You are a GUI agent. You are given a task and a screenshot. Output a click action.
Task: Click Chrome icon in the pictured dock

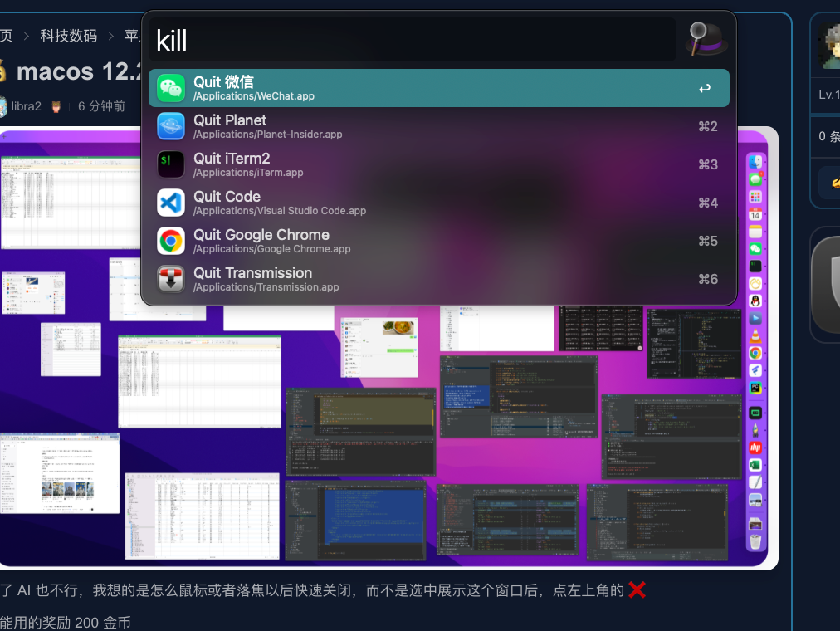[x=755, y=353]
